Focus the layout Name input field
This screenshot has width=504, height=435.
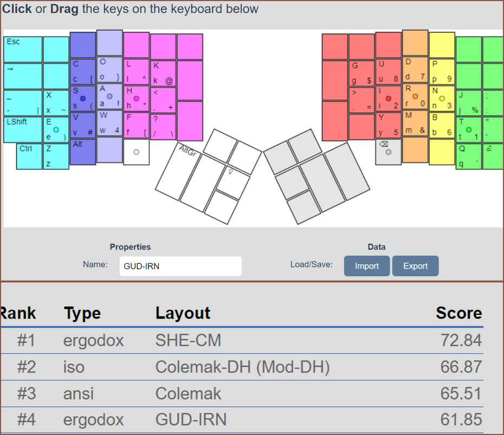tap(180, 266)
